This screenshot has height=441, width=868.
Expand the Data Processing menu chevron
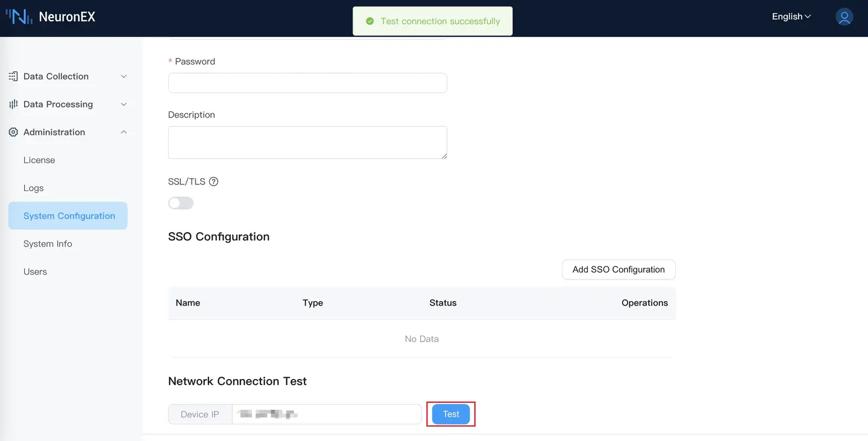click(124, 104)
